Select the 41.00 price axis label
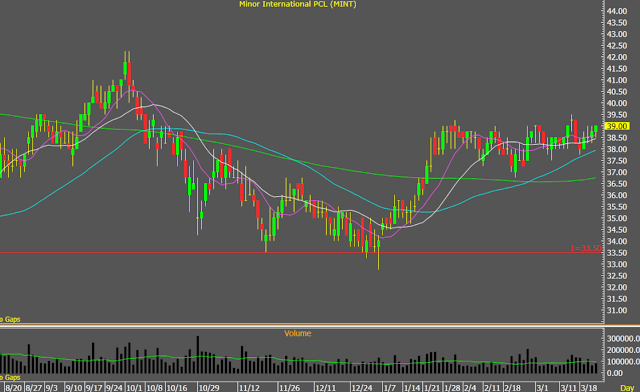Viewport: 640px width, 392px height. pyautogui.click(x=617, y=80)
